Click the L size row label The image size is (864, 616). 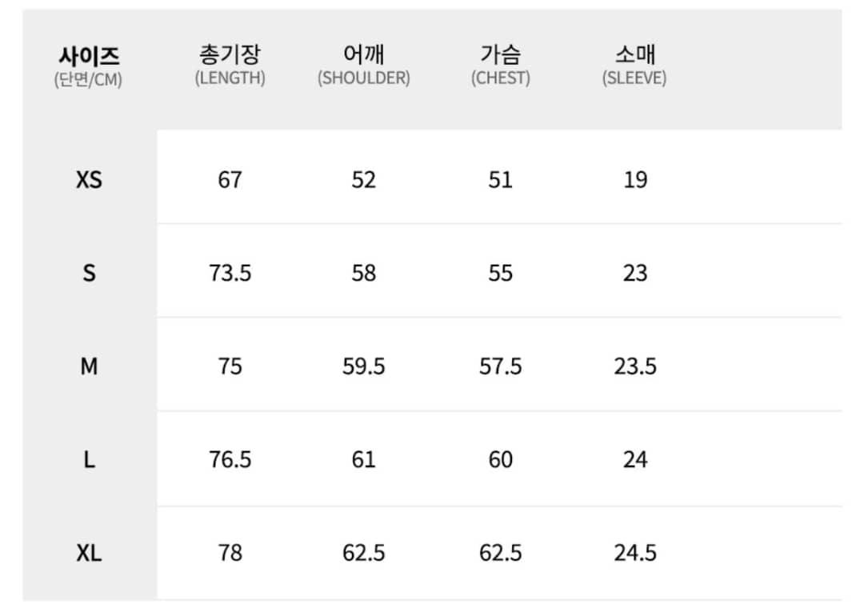89,460
